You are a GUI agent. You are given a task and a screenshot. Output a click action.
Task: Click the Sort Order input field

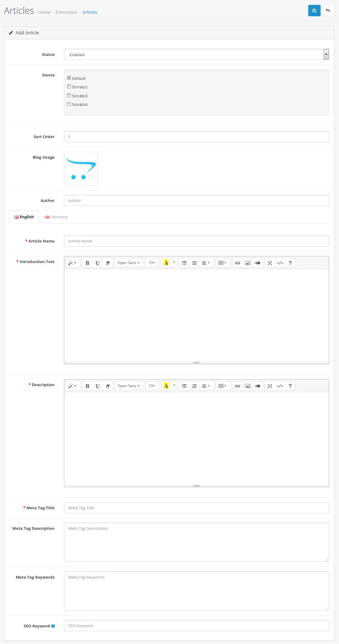[x=196, y=137]
